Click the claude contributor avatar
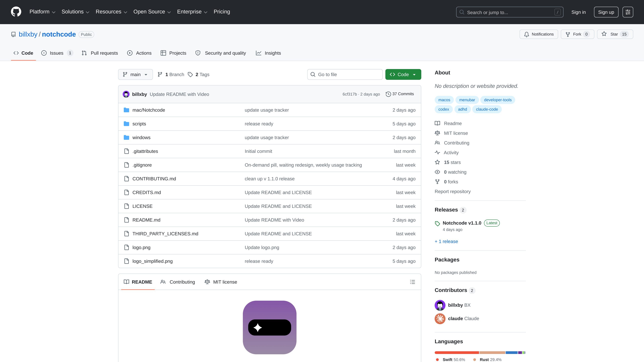The height and width of the screenshot is (362, 644). (x=440, y=319)
